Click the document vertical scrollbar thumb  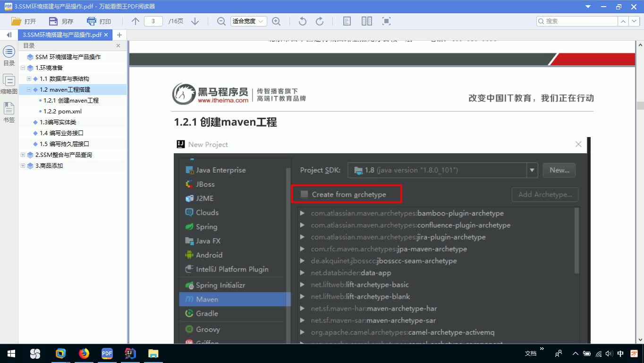point(640,105)
